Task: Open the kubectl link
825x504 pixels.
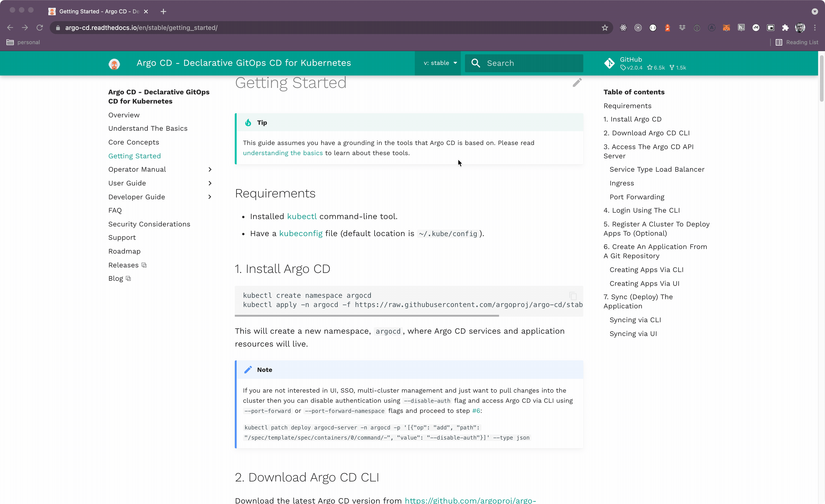Action: tap(302, 217)
